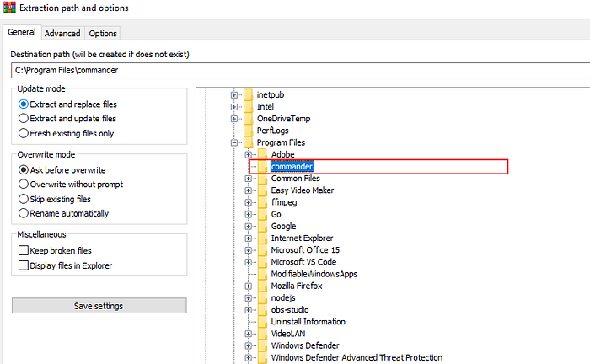590x364 pixels.
Task: Expand the inetpub tree node
Action: (234, 95)
